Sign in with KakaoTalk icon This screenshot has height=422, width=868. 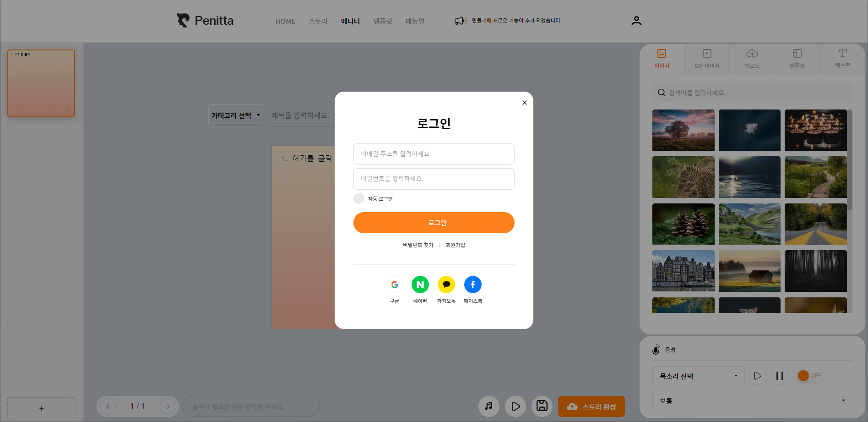click(446, 285)
